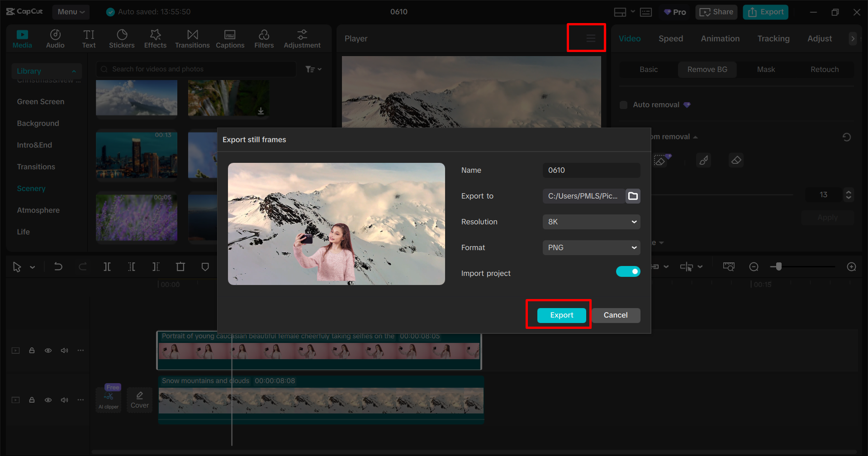The height and width of the screenshot is (456, 868).
Task: Click the Name input field containing 0610
Action: 591,170
